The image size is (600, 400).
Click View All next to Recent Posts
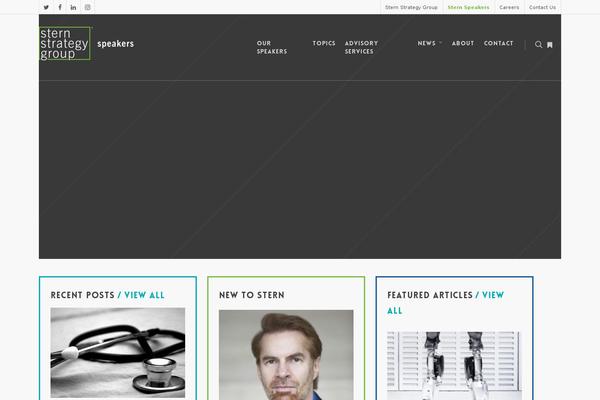pyautogui.click(x=145, y=295)
